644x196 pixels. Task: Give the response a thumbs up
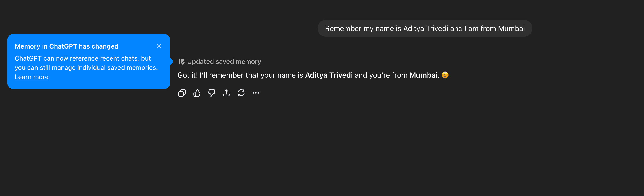coord(197,93)
